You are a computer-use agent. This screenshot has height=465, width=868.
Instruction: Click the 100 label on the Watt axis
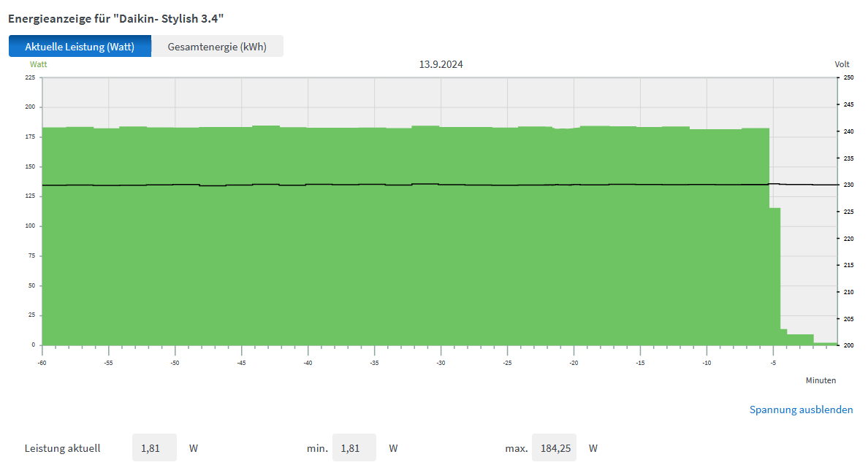30,226
